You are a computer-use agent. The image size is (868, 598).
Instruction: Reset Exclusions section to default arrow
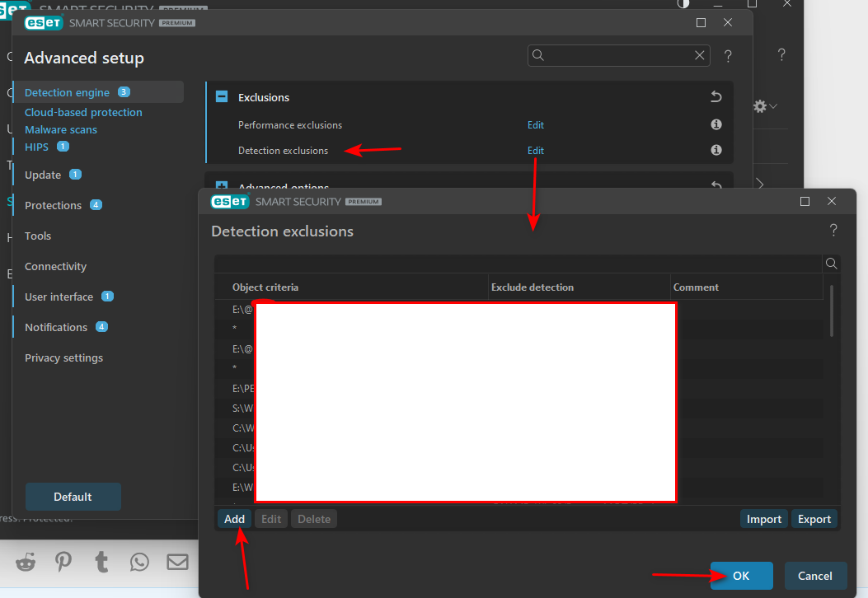pos(716,97)
